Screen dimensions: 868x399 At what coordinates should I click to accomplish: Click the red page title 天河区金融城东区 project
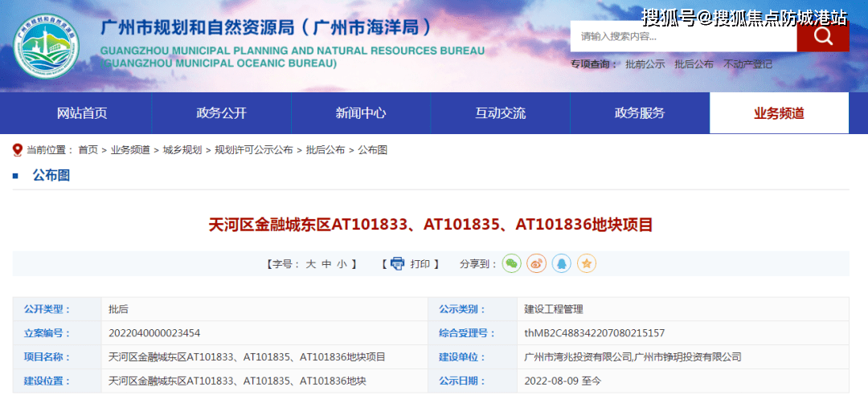[x=431, y=225]
